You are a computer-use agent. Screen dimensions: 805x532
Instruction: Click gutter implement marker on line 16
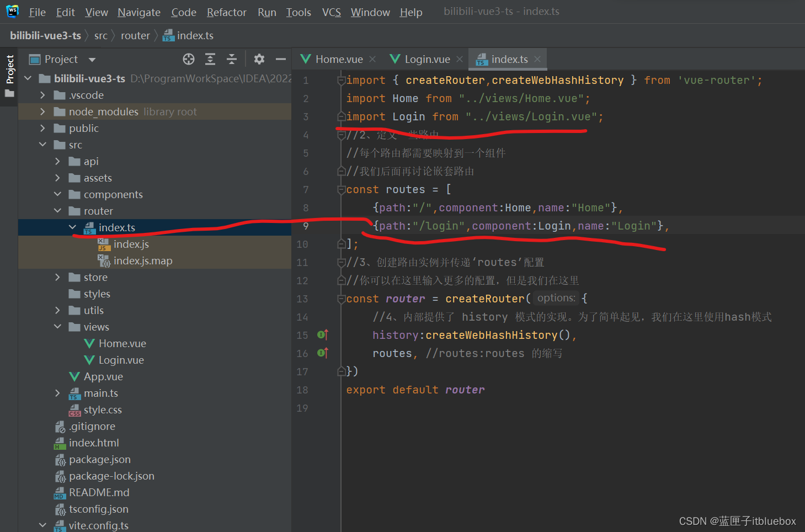[323, 353]
